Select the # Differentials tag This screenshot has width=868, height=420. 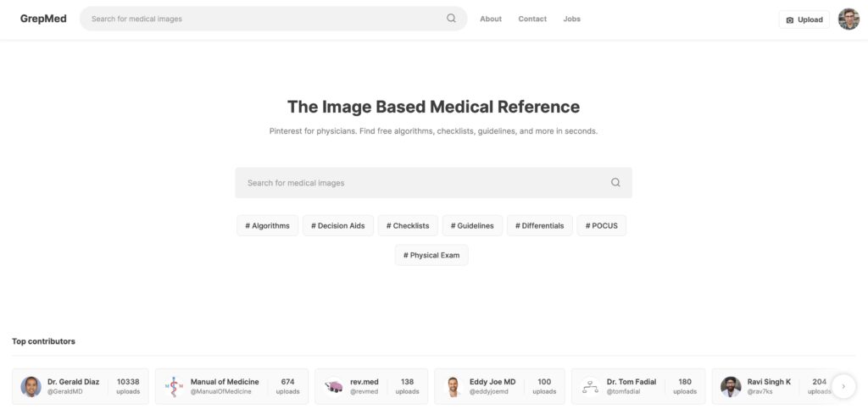click(x=540, y=225)
